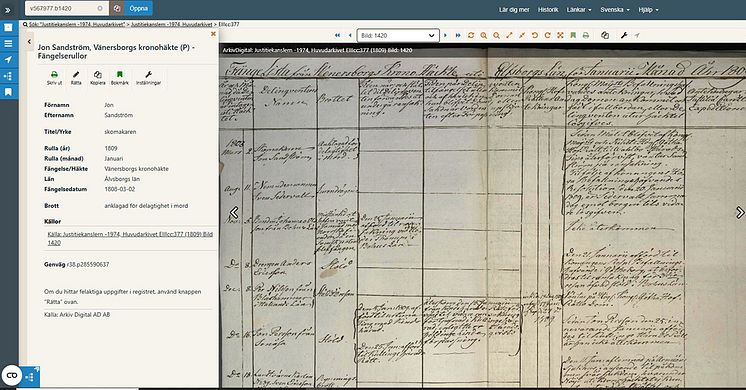Expand the Länkar menu
The height and width of the screenshot is (390, 746).
[x=579, y=10]
